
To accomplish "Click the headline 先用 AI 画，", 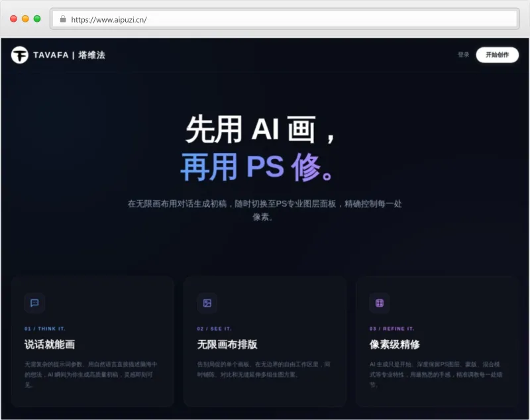I will coord(260,129).
